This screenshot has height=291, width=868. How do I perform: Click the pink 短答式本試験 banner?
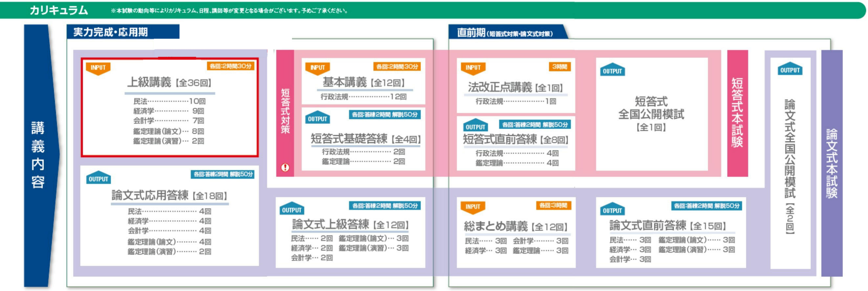click(737, 113)
